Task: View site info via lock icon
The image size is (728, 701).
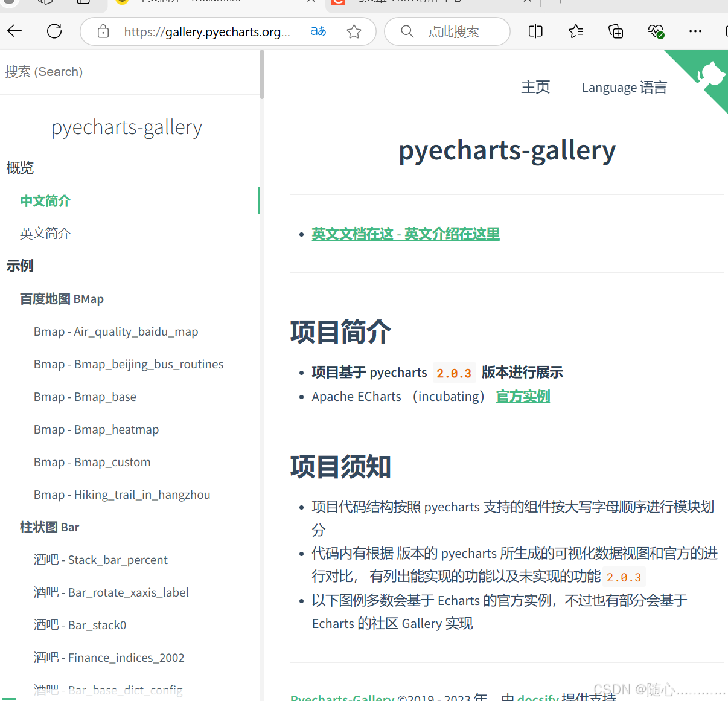Action: [103, 31]
